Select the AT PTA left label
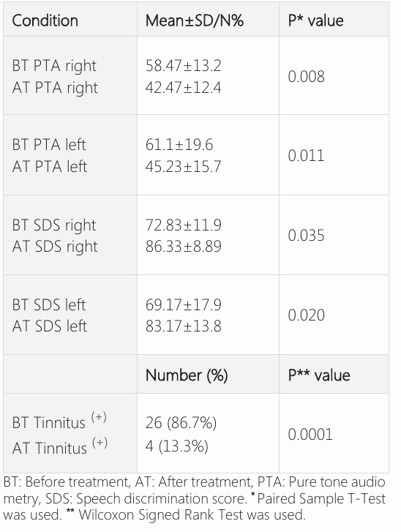Viewport: 401px width, 532px height. point(50,167)
